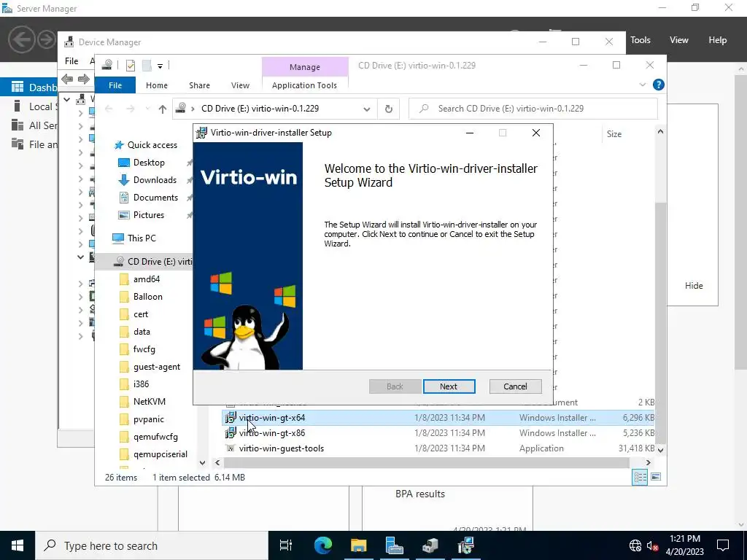The width and height of the screenshot is (747, 560).
Task: Click the Search CD Drive field
Action: coord(533,109)
